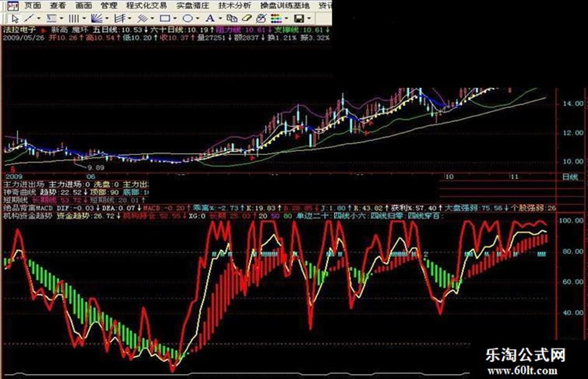Image resolution: width=588 pixels, height=379 pixels.
Task: Open the fan lines tool dropdown arrow
Action: click(107, 18)
